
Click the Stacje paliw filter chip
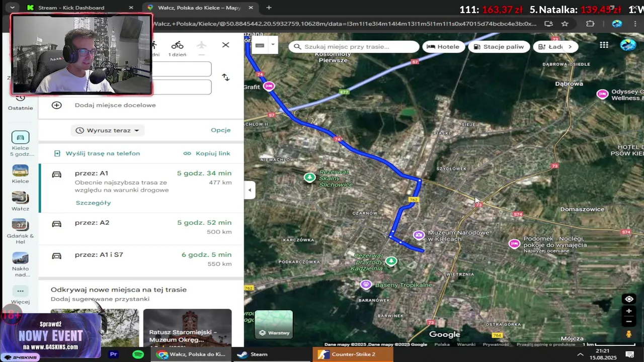pos(498,47)
